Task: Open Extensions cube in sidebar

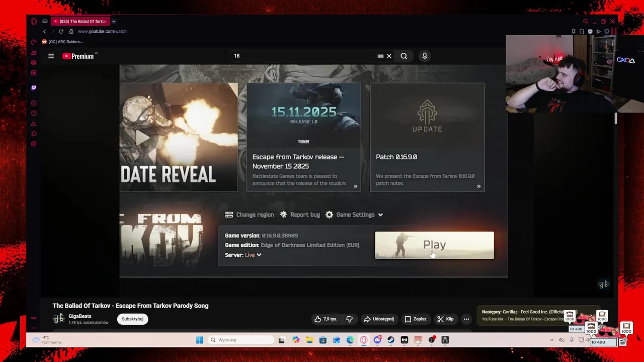Action: tap(34, 133)
